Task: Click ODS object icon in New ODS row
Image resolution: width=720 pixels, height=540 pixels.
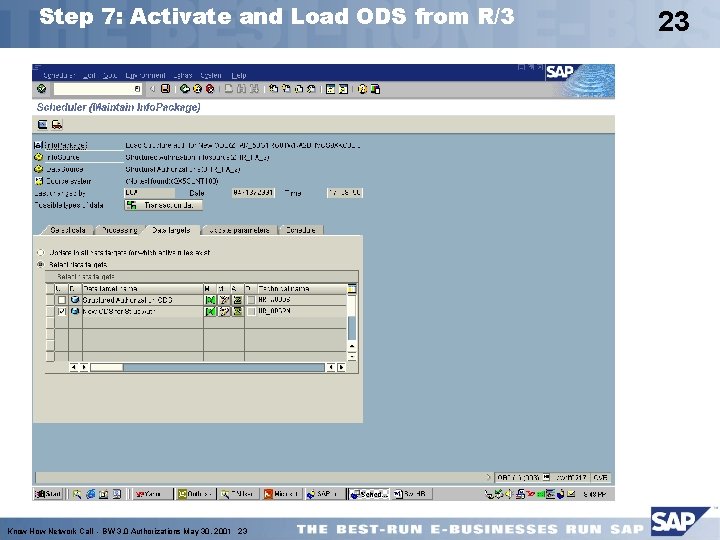Action: (x=75, y=311)
